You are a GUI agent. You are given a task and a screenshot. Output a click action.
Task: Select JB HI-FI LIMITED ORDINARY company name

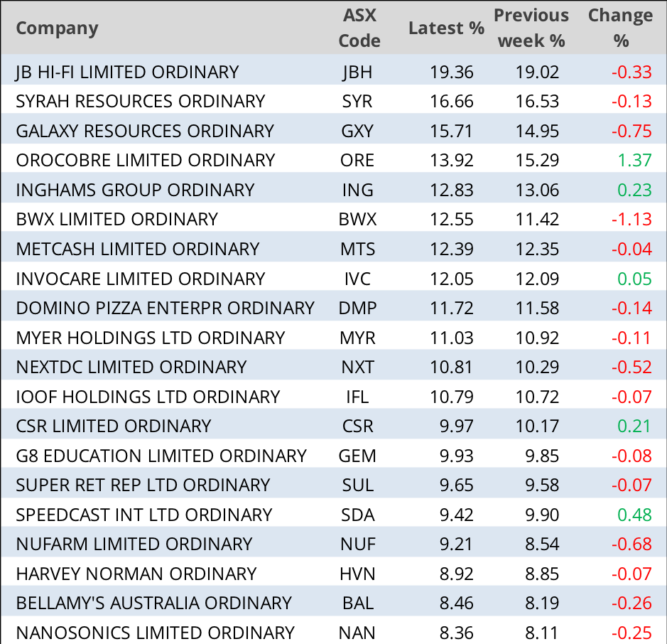click(127, 72)
